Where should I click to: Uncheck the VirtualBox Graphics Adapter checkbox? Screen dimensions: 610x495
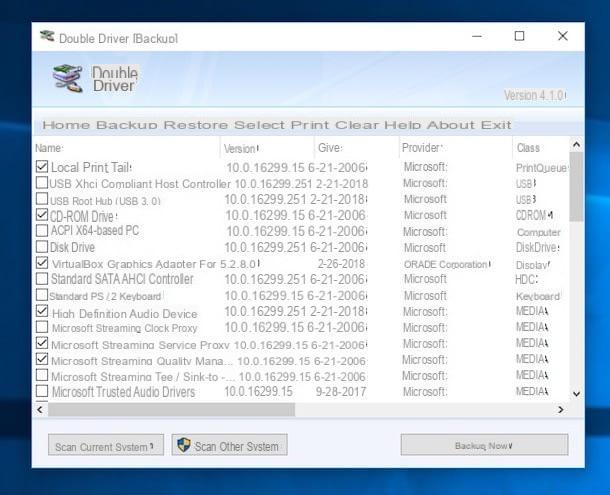[x=42, y=263]
